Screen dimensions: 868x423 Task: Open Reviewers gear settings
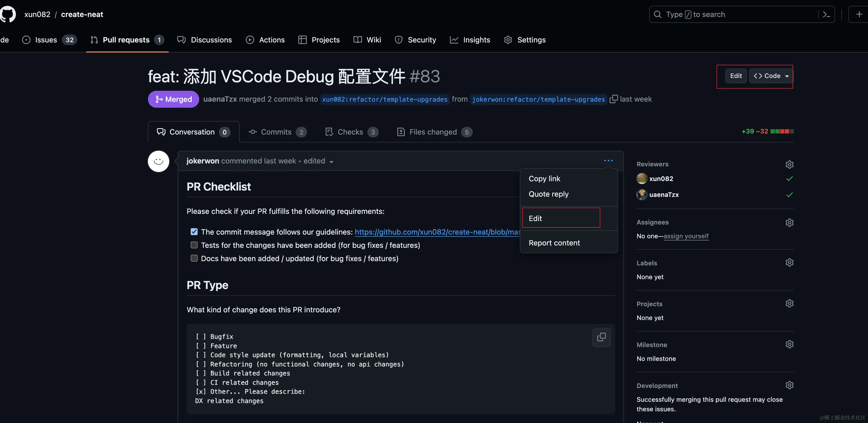point(789,164)
